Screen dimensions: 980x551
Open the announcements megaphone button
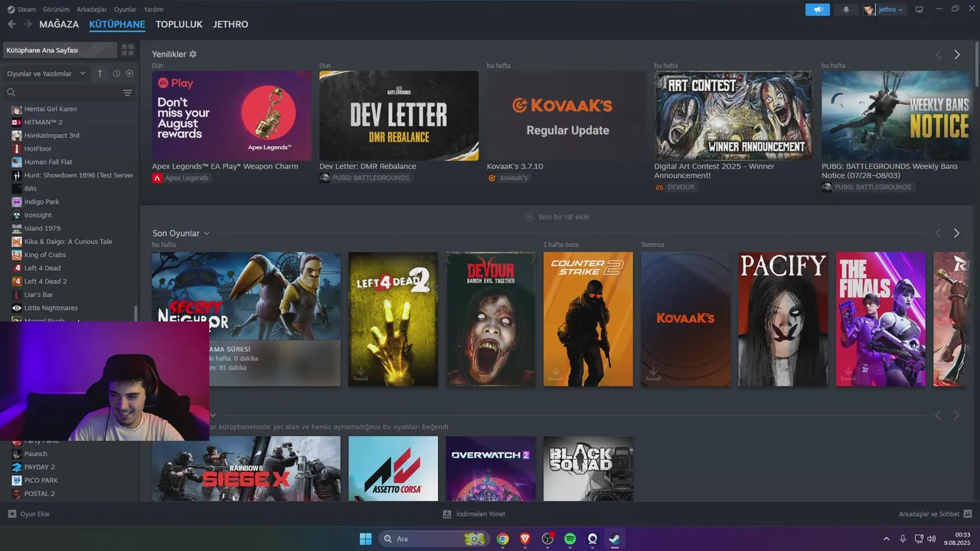click(x=818, y=9)
